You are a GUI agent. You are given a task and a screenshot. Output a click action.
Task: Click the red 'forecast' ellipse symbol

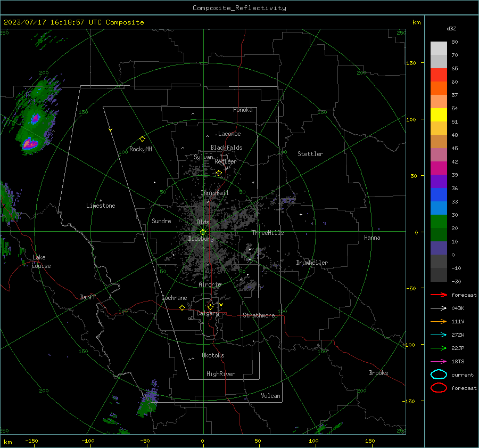[x=439, y=388]
